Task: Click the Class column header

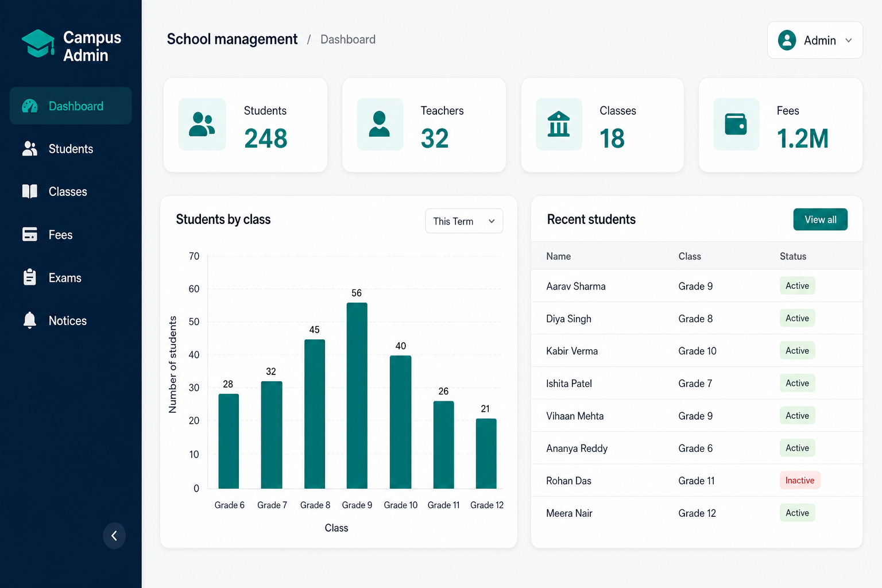Action: [690, 256]
